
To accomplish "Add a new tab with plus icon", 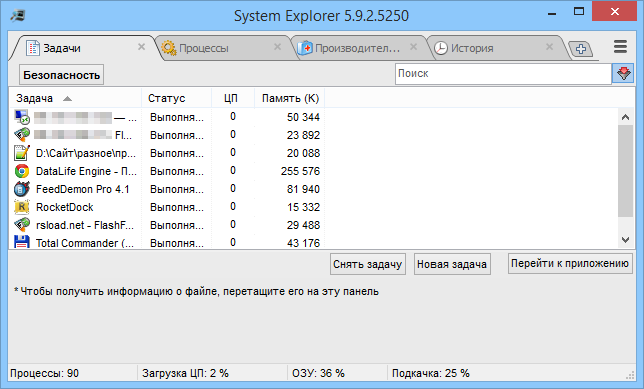I will (x=580, y=49).
